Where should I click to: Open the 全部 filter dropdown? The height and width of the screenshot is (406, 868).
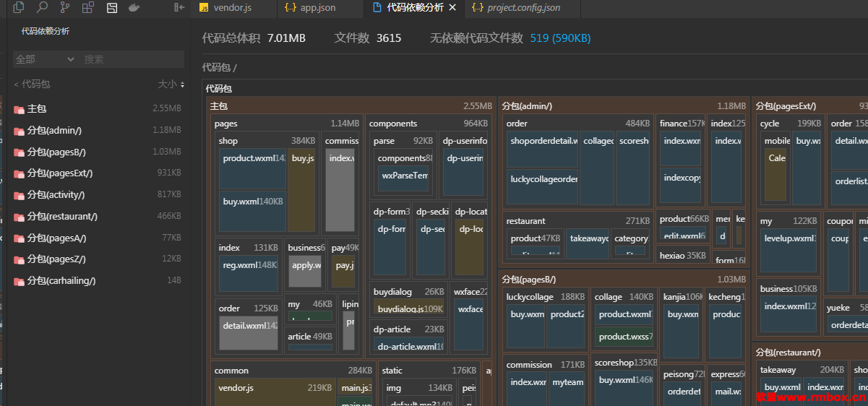pyautogui.click(x=45, y=59)
